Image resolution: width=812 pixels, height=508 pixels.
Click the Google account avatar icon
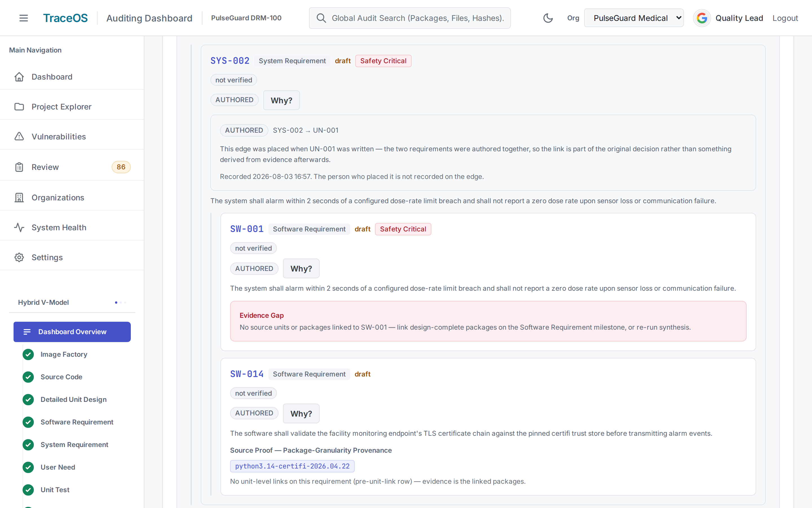701,18
